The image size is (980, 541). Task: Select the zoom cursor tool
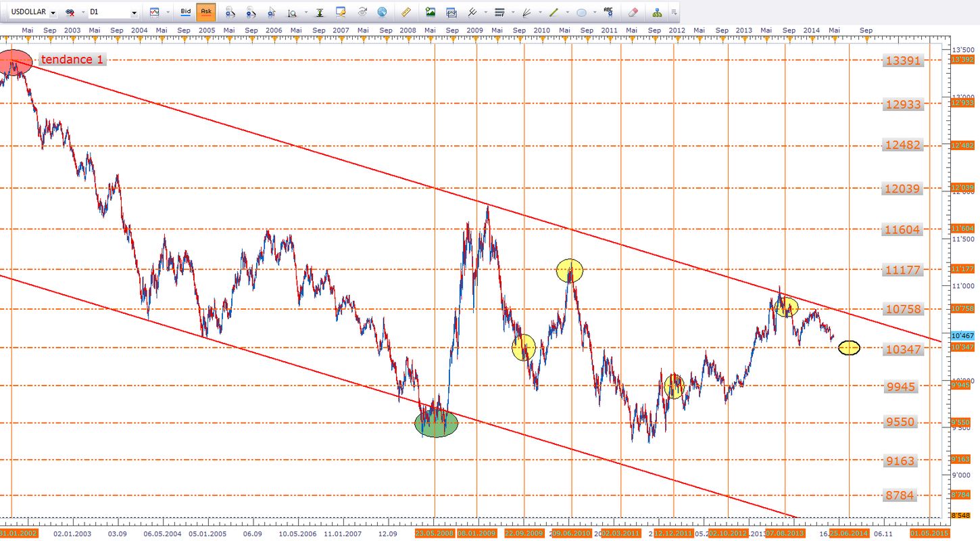(272, 12)
